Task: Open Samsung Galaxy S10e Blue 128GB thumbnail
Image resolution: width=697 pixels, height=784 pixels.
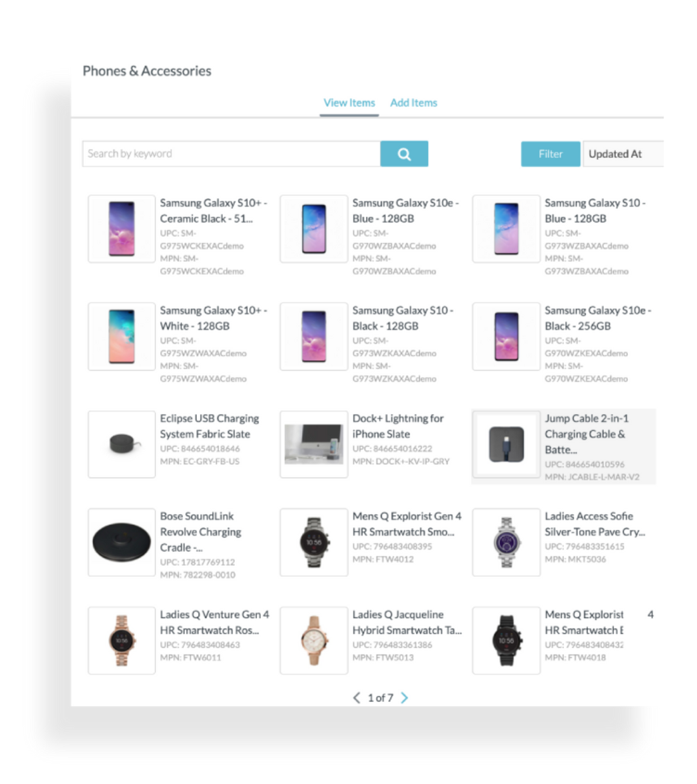Action: point(314,228)
